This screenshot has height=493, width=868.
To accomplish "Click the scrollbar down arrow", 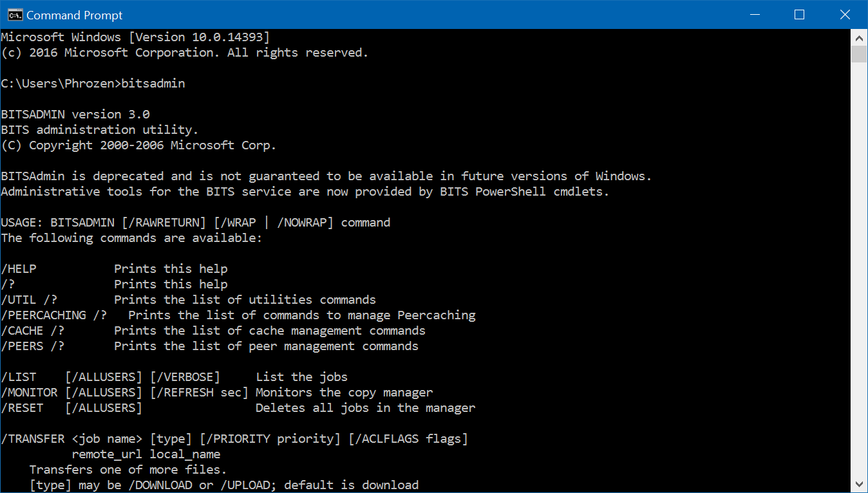I will point(859,484).
